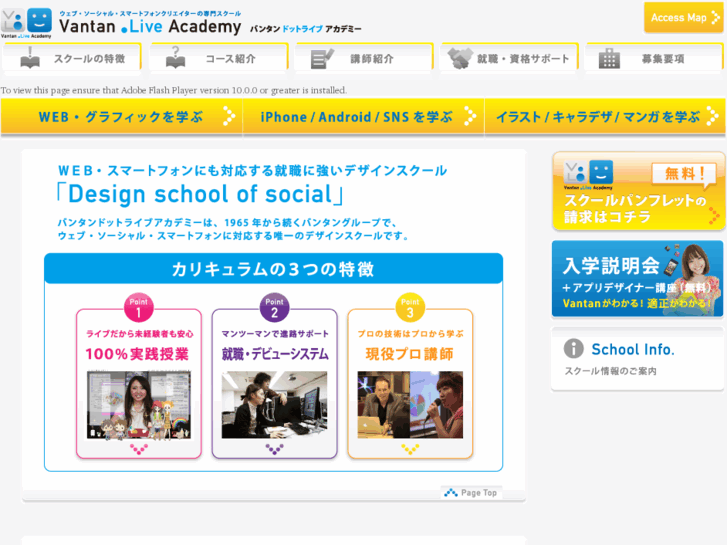This screenshot has width=727, height=545.
Task: Click arrow on イラスト / キャラデザ banner
Action: tap(713, 116)
